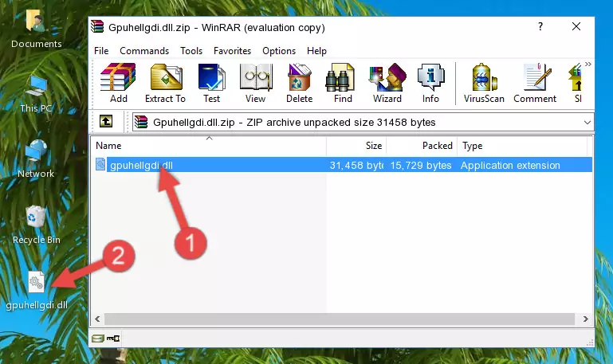This screenshot has height=364, width=613.
Task: Open the Comment tool
Action: click(535, 83)
